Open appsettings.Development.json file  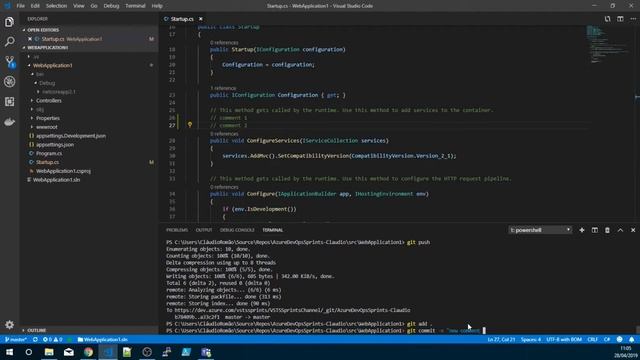pyautogui.click(x=71, y=136)
